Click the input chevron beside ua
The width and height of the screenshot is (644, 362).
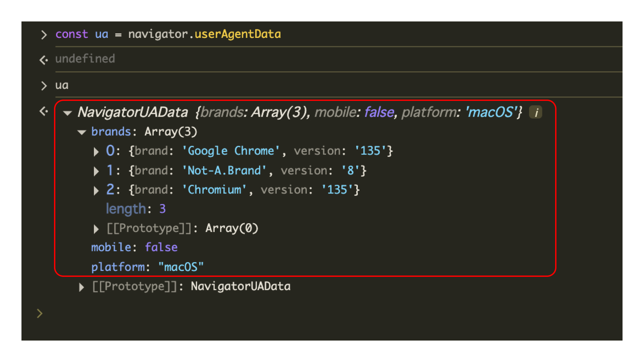tap(44, 86)
